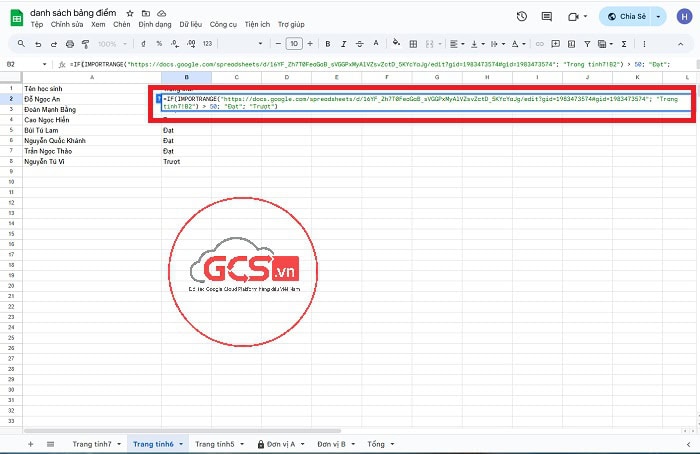The width and height of the screenshot is (700, 454).
Task: Click the fill color bucket icon
Action: [x=397, y=44]
